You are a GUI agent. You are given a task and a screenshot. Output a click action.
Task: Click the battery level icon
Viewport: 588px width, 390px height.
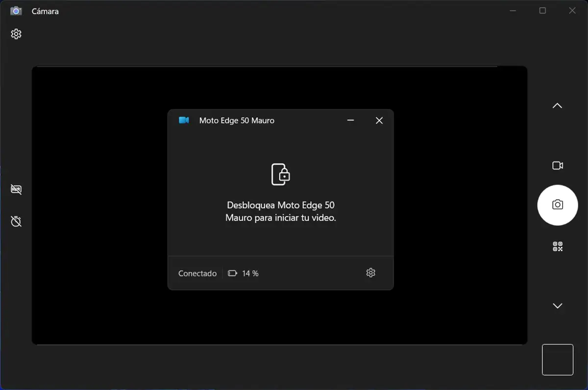tap(232, 274)
